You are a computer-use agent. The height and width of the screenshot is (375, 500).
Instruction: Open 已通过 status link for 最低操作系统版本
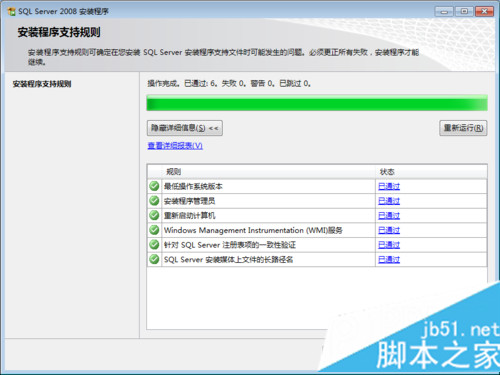[x=389, y=186]
